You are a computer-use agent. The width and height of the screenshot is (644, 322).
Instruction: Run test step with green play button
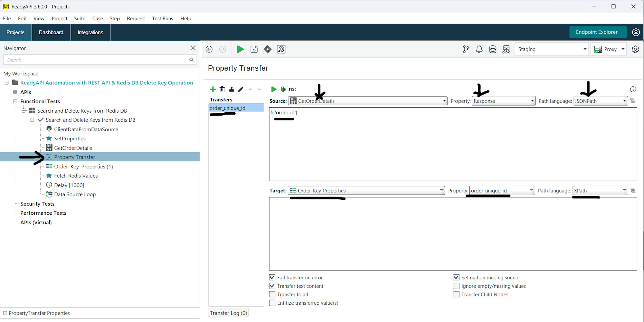240,49
